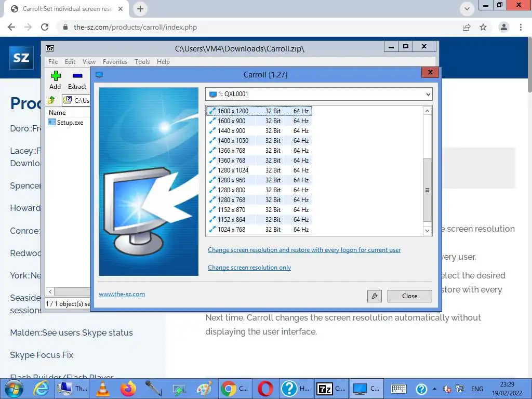Viewport: 532px width, 399px height.
Task: Click the SZ logo on the webpage
Action: click(x=21, y=57)
